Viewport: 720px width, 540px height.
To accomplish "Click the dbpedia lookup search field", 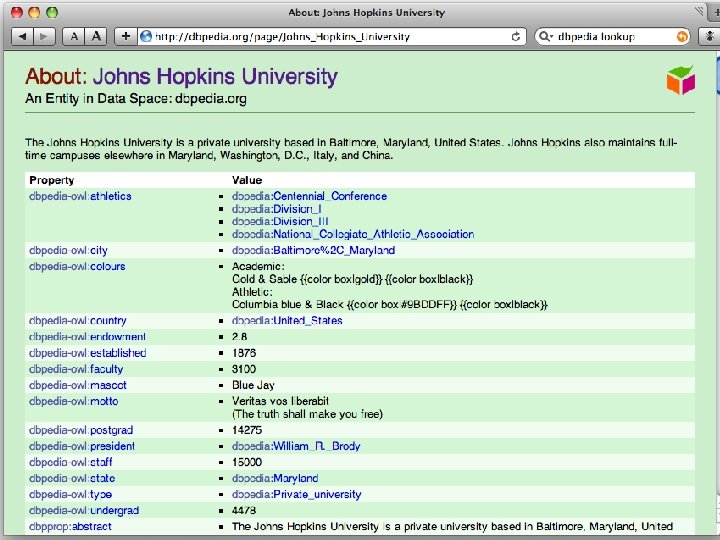I will pos(612,35).
